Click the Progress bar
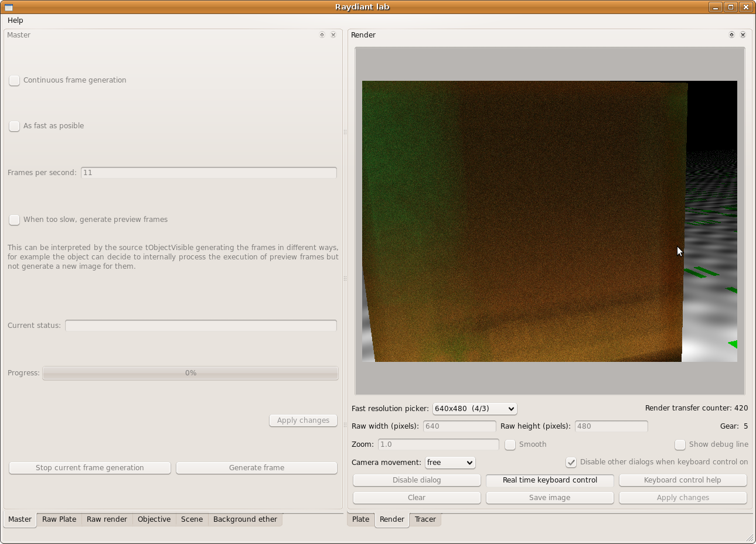756x544 pixels. (x=190, y=373)
